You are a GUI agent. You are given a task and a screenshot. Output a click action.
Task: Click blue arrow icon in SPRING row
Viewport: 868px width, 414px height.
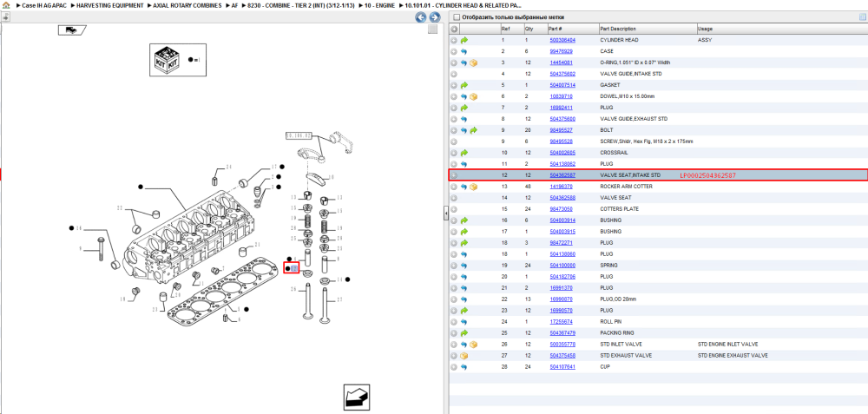464,265
